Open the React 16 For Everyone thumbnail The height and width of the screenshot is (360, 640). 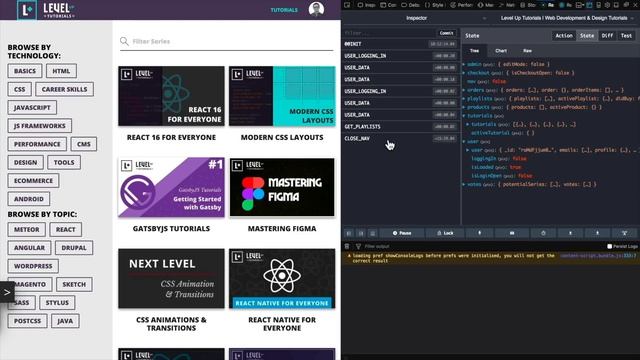171,96
